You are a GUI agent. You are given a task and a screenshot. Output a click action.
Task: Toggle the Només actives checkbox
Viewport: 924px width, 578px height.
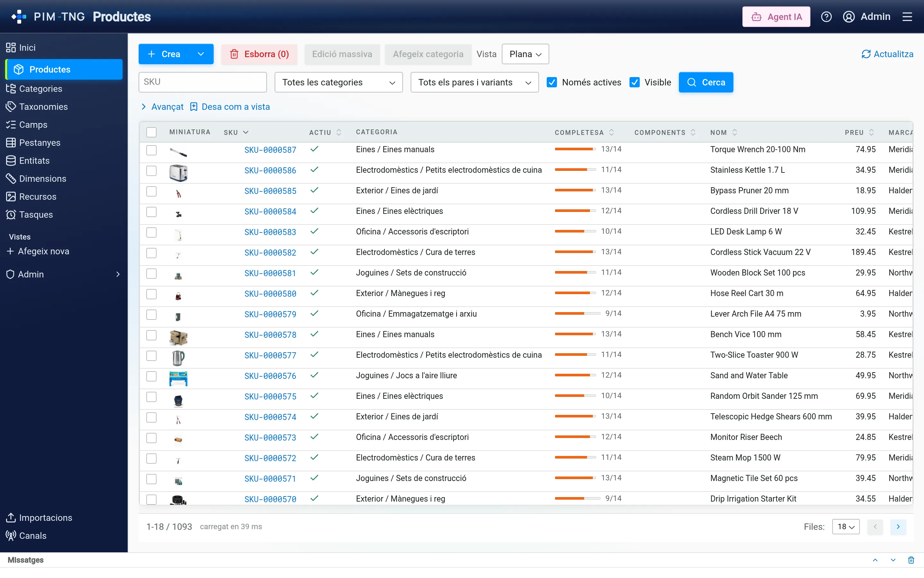552,82
